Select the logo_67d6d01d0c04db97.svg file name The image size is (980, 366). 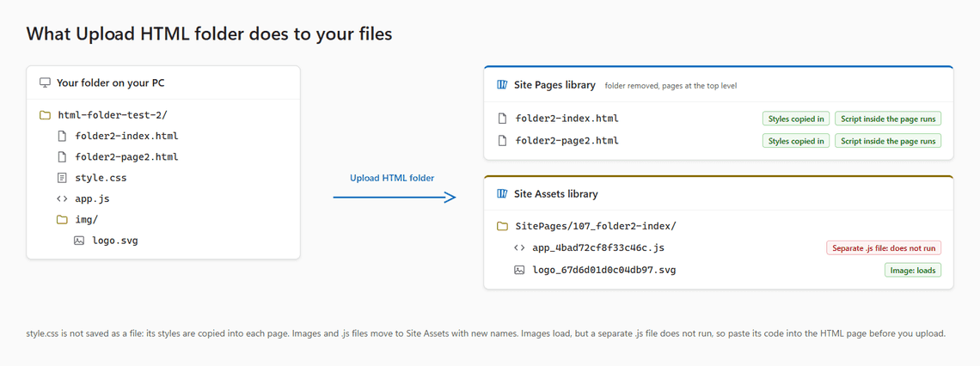[x=603, y=270]
